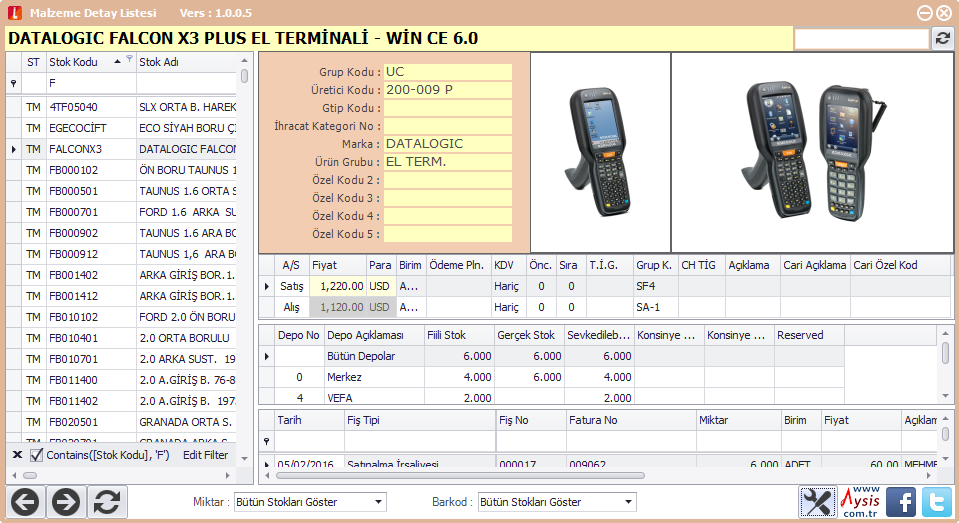Click stock list horizontal scrollbar thumb
The height and width of the screenshot is (523, 959).
click(x=30, y=475)
